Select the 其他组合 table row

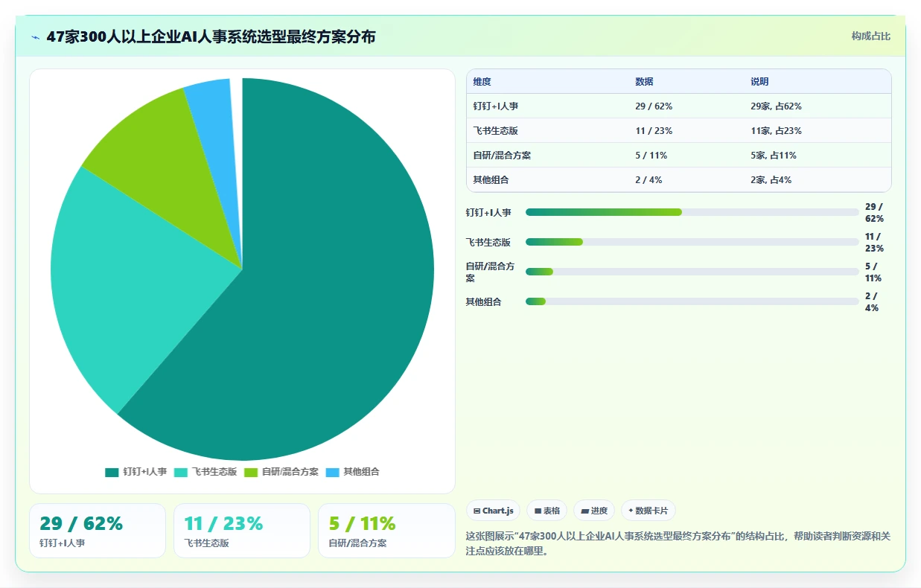click(679, 180)
